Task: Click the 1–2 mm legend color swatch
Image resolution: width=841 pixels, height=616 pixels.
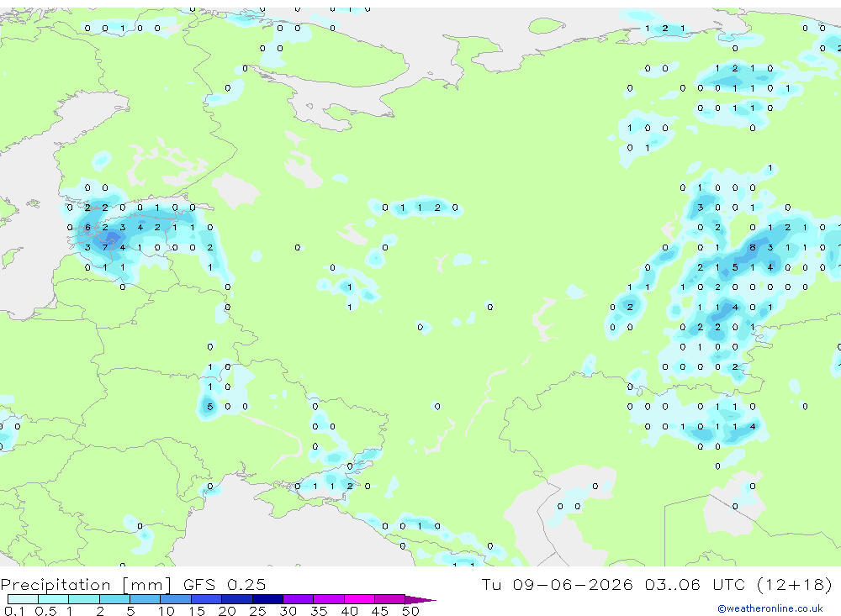Action: (84, 599)
